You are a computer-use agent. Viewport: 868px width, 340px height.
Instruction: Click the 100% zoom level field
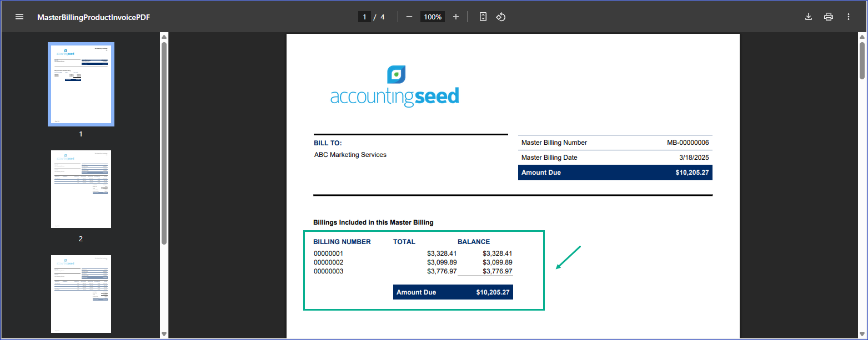433,17
